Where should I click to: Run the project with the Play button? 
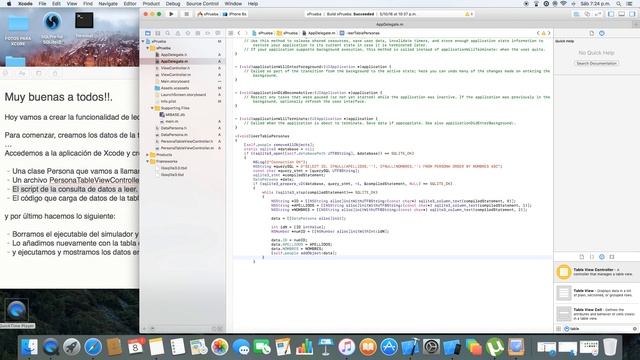[171, 14]
